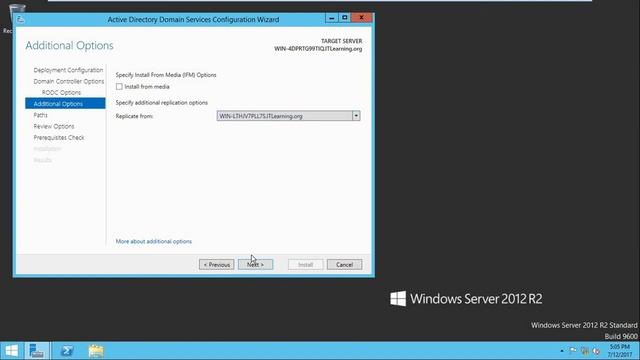Show hidden tray icons arrow
Image resolution: width=640 pixels, height=360 pixels.
point(562,351)
